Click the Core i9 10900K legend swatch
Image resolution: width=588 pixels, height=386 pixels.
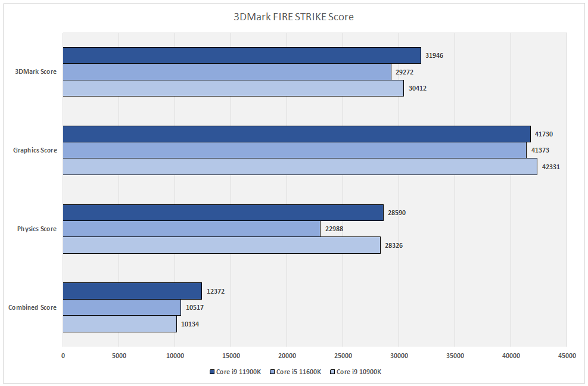pyautogui.click(x=332, y=372)
